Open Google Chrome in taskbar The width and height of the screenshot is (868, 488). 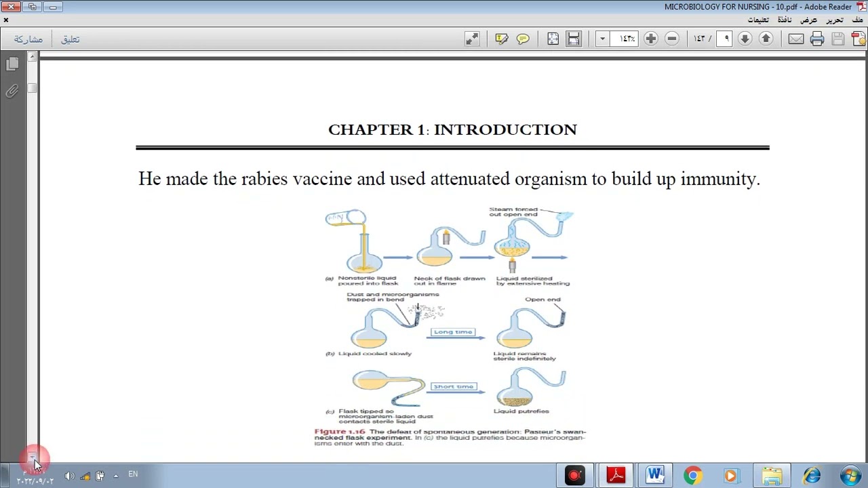coord(692,476)
